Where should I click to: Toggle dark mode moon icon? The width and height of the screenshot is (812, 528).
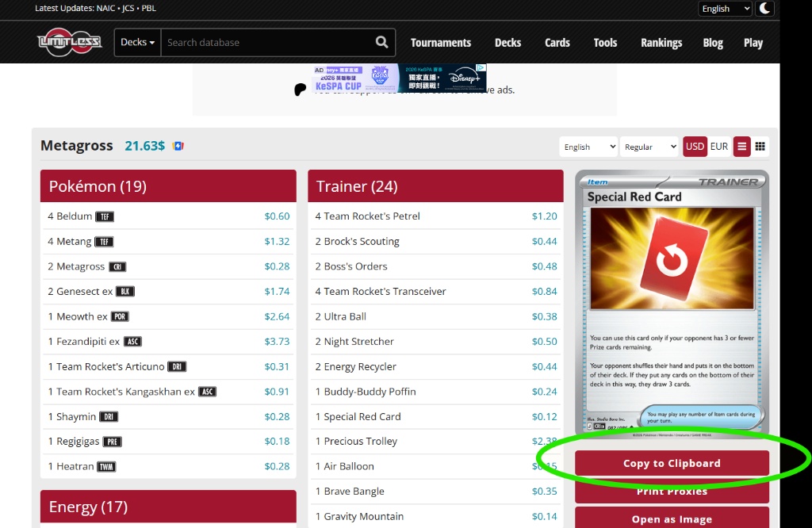pos(765,8)
